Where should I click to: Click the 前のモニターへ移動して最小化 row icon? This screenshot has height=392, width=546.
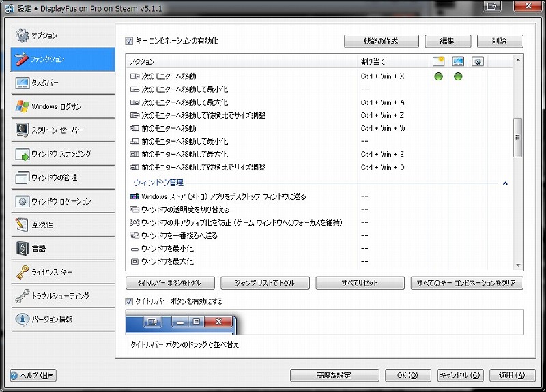pos(134,141)
